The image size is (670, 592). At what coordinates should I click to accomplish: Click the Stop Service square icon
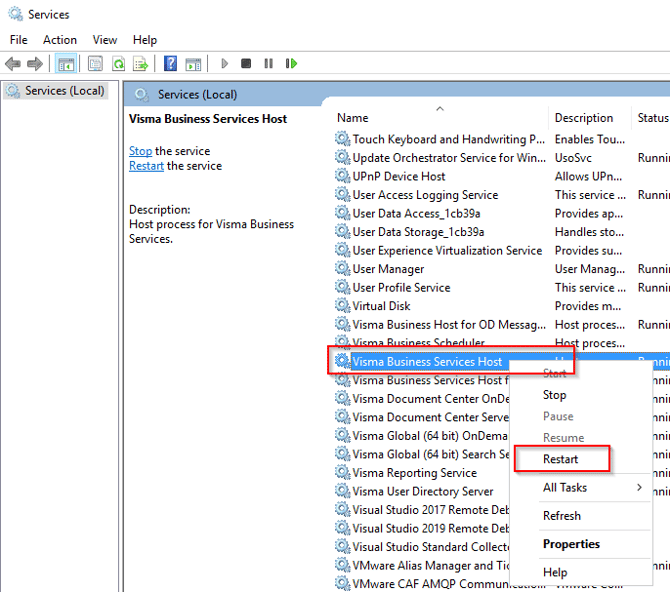246,64
